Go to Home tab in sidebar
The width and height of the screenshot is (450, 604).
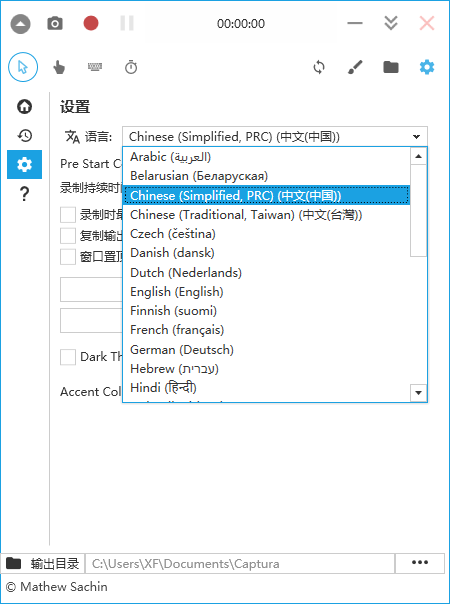point(25,106)
